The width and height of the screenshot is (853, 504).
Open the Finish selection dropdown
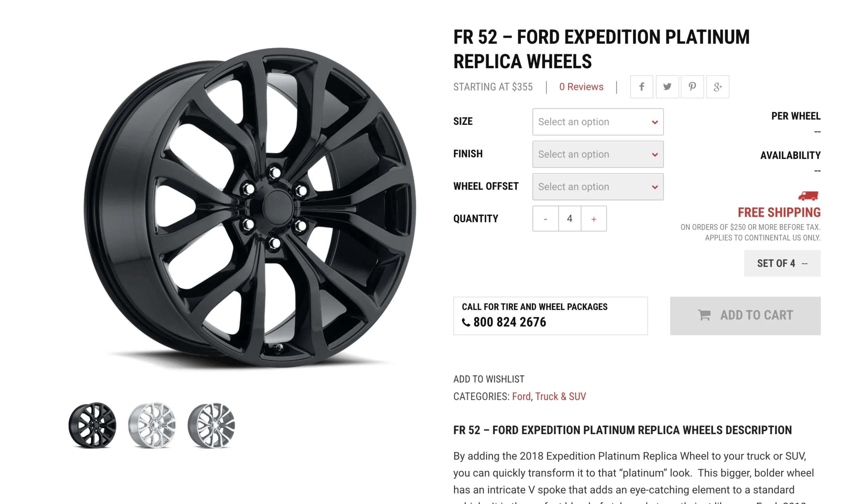[598, 154]
